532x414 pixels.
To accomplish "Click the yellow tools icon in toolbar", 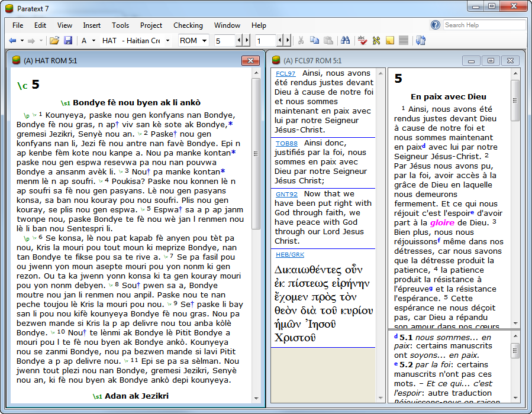I will (x=376, y=41).
